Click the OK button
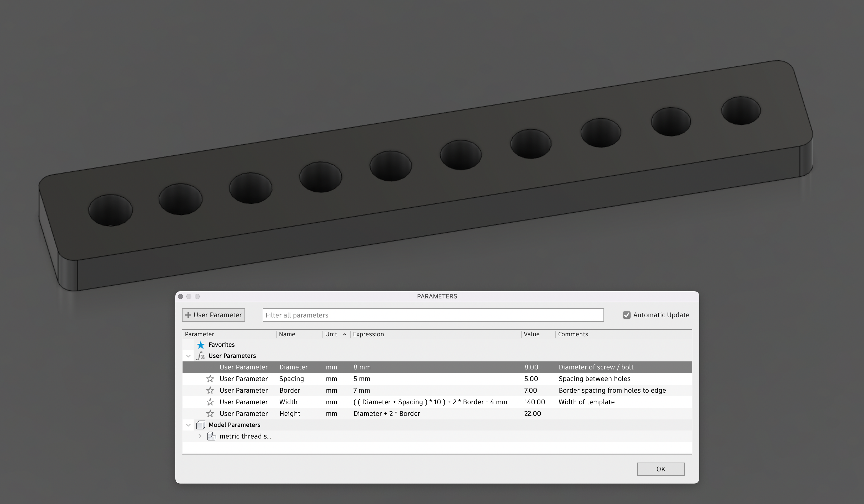The width and height of the screenshot is (864, 504). pyautogui.click(x=661, y=469)
